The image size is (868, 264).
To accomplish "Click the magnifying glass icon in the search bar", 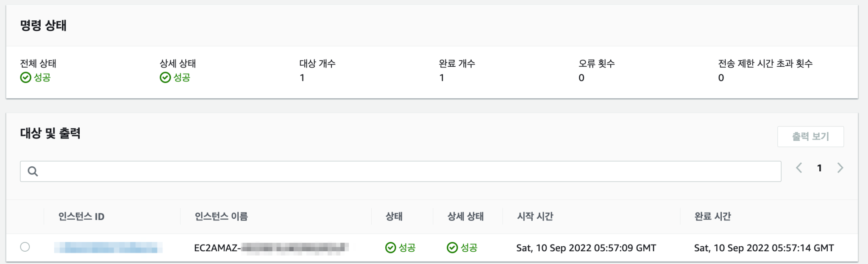I will (x=33, y=171).
